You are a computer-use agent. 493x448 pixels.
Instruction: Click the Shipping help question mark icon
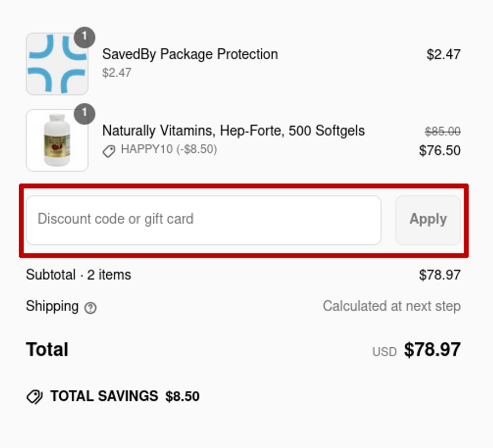[91, 308]
